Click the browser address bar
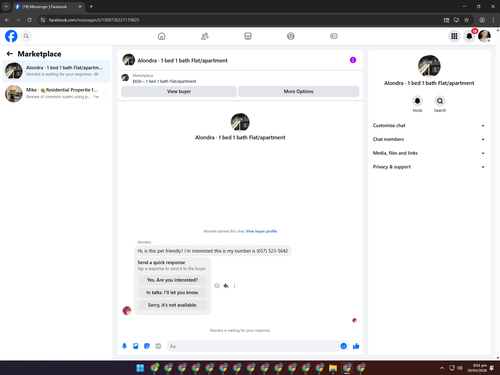The width and height of the screenshot is (500, 375). click(x=240, y=20)
